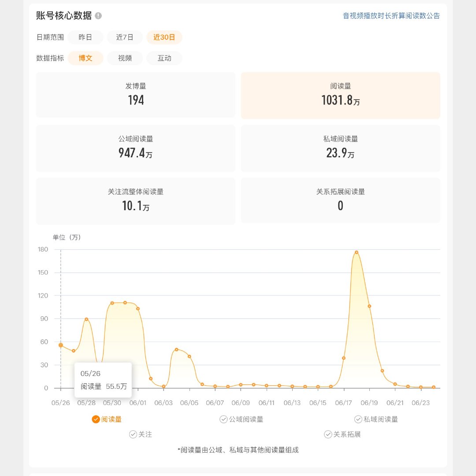Click the 06/09 x-axis label
The width and height of the screenshot is (476, 476).
tap(241, 403)
